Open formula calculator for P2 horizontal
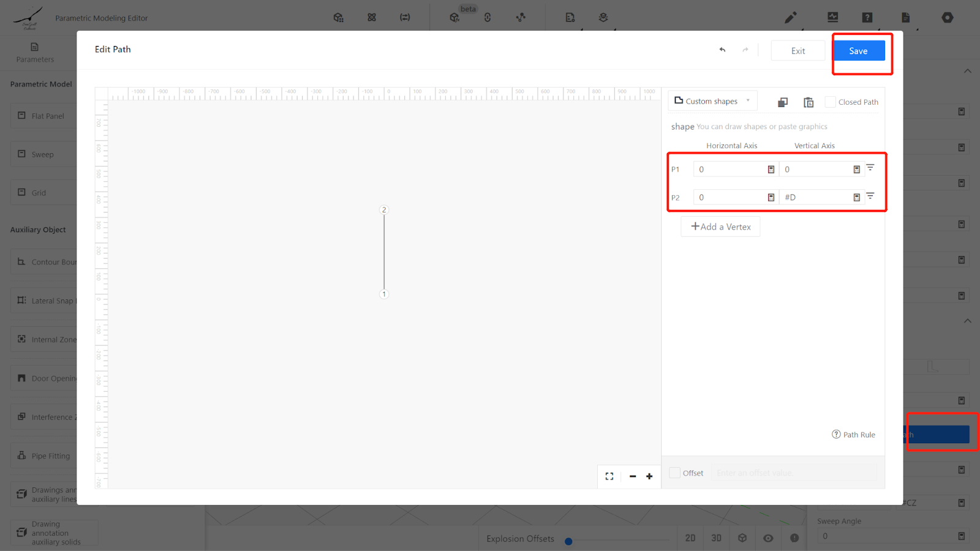Screen dimensions: 980x551 pos(771,197)
